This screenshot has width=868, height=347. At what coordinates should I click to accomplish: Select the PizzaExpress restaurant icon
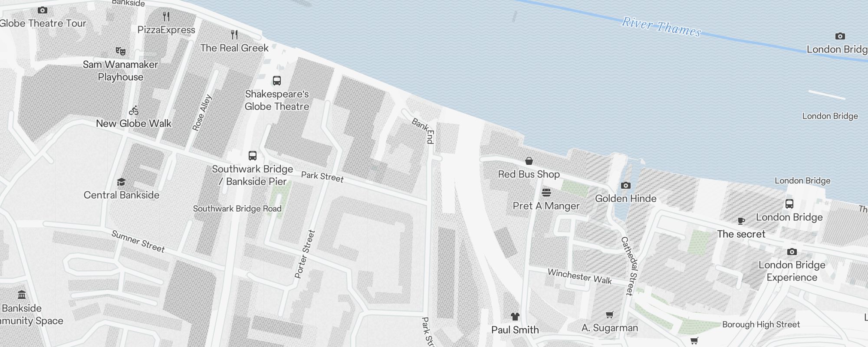(166, 16)
